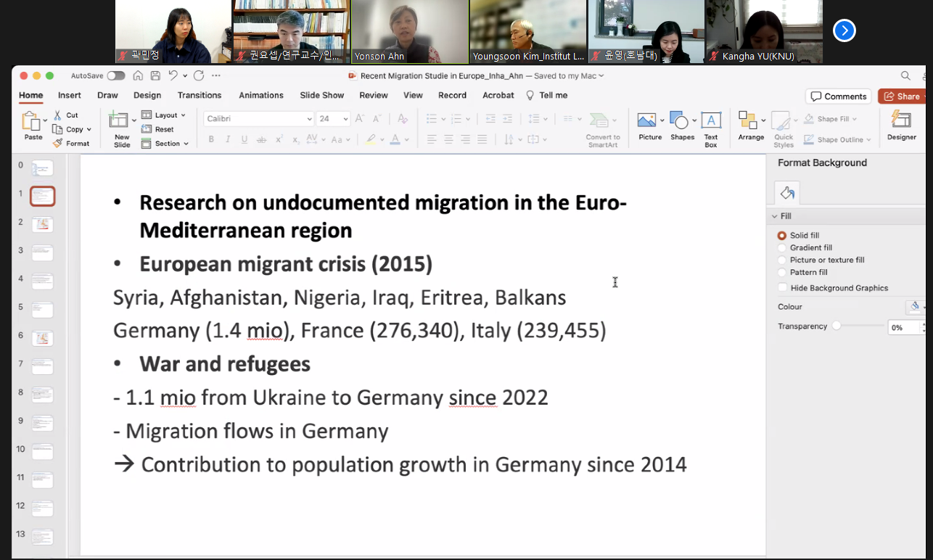Decrease font size
933x560 pixels.
coord(377,119)
